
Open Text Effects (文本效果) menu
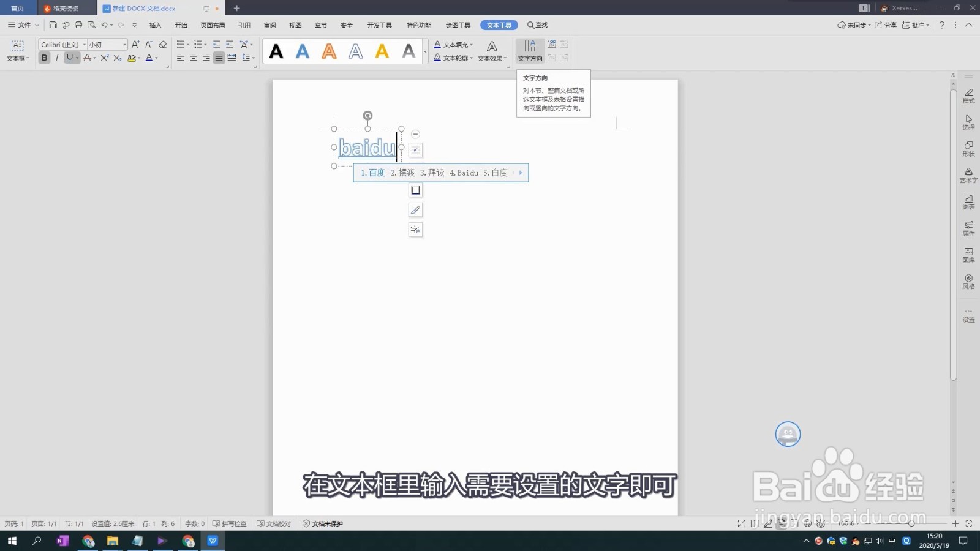[492, 51]
